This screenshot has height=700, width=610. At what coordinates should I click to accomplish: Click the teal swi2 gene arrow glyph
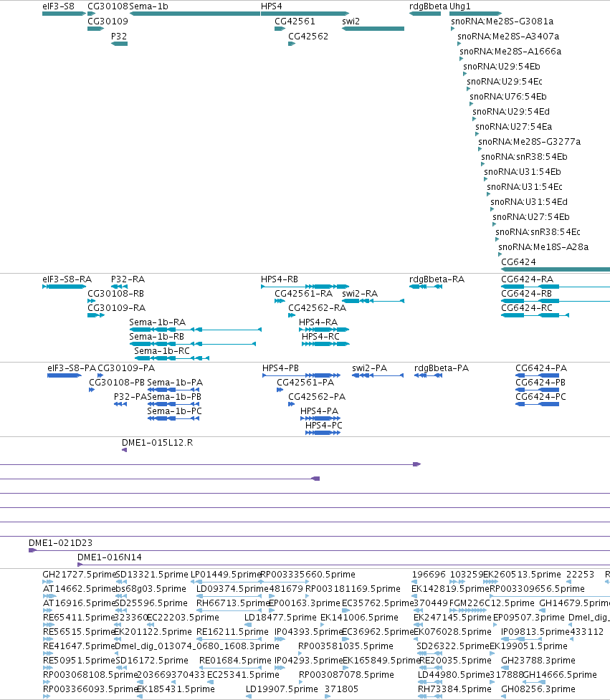373,29
